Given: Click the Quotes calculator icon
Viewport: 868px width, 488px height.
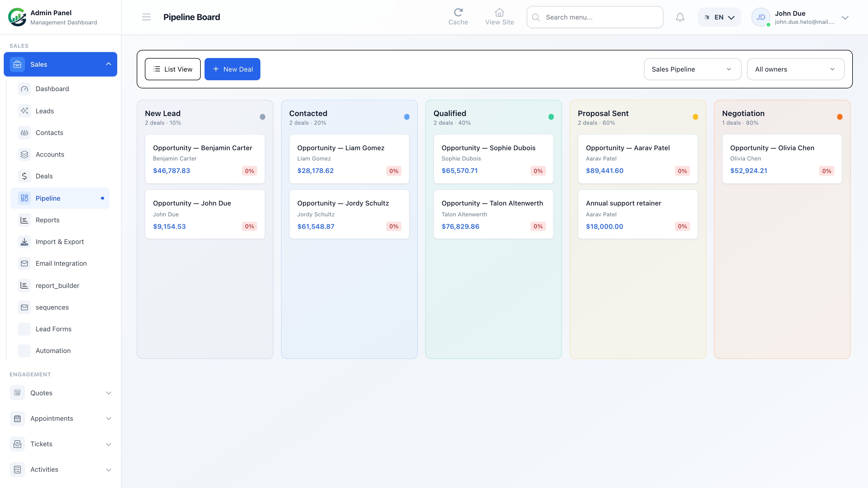Looking at the screenshot, I should coord(18,393).
